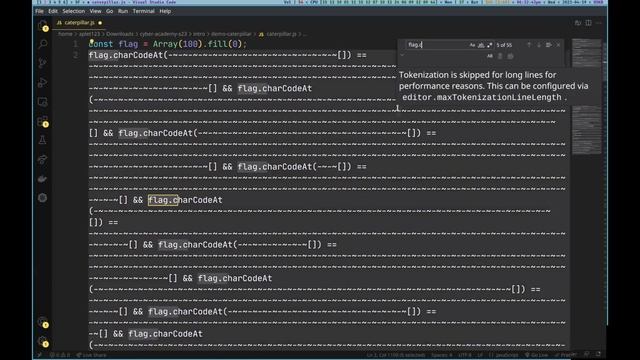Screen dimensions: 640x360
Task: Go to next match in find widget
Action: pos(539,45)
